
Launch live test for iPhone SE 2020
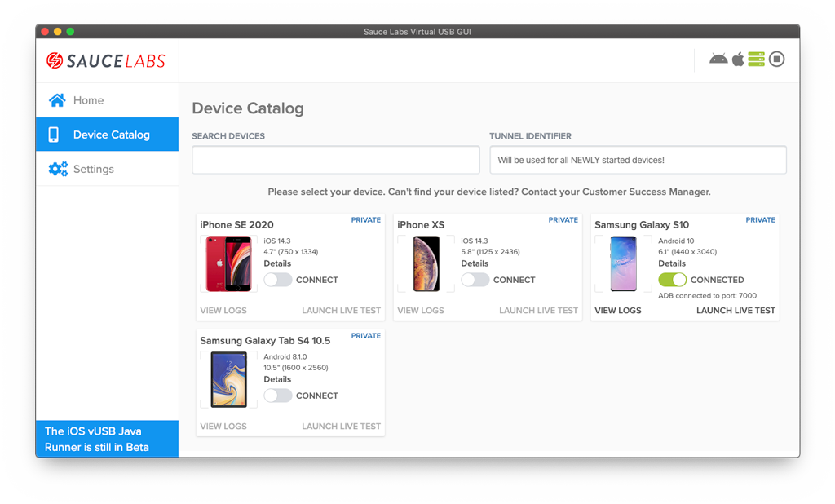point(342,310)
